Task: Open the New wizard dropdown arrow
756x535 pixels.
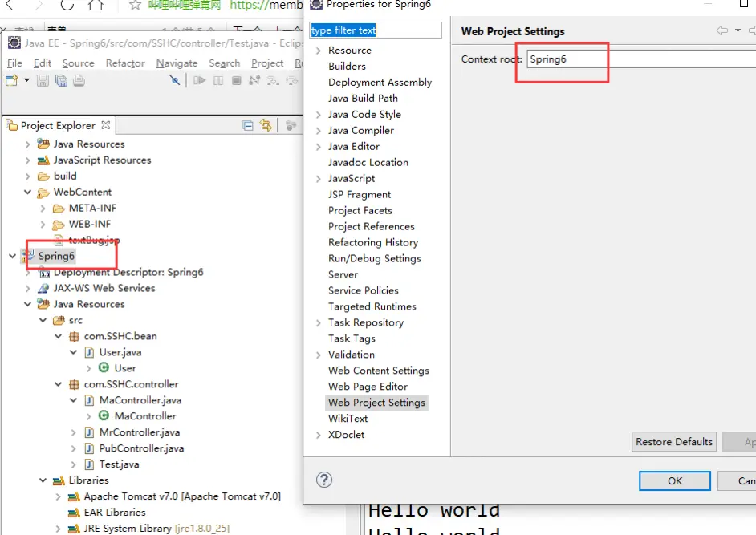Action: click(26, 80)
